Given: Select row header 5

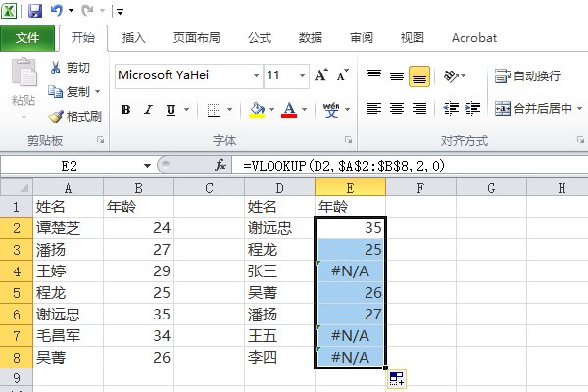Looking at the screenshot, I should pos(16,293).
